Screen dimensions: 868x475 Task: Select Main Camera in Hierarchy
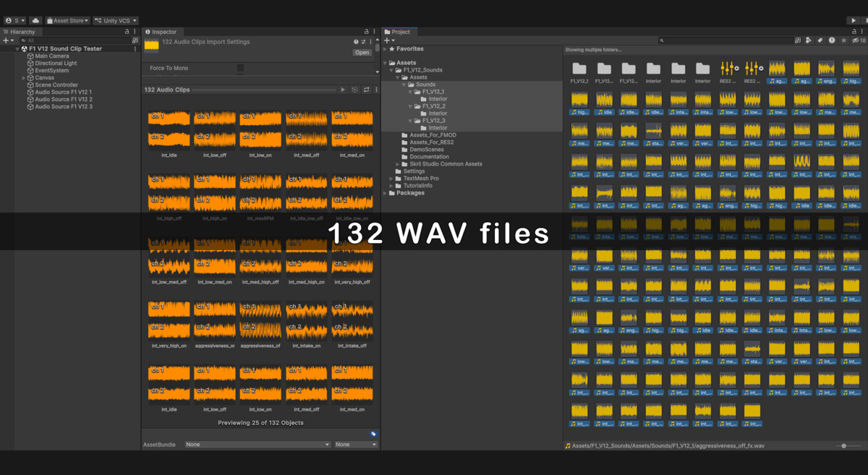click(52, 56)
